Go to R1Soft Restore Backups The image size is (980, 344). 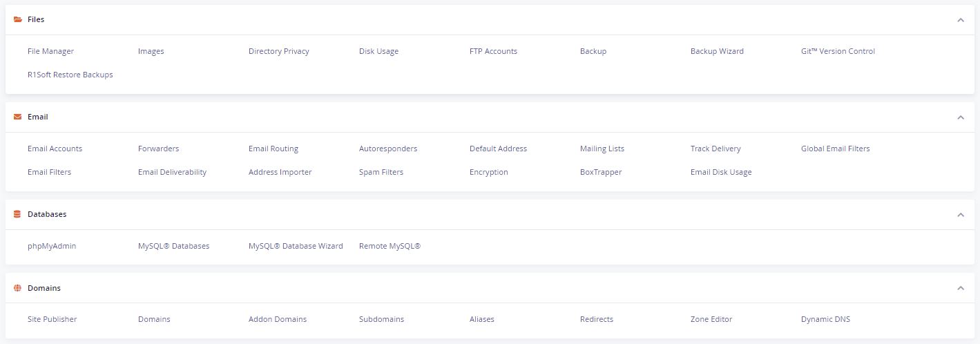[70, 75]
